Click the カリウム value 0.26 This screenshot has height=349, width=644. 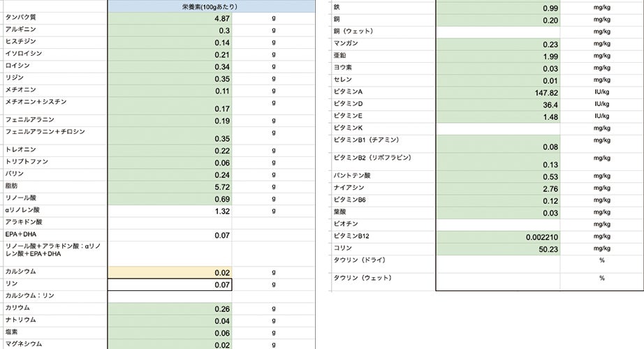(170, 309)
